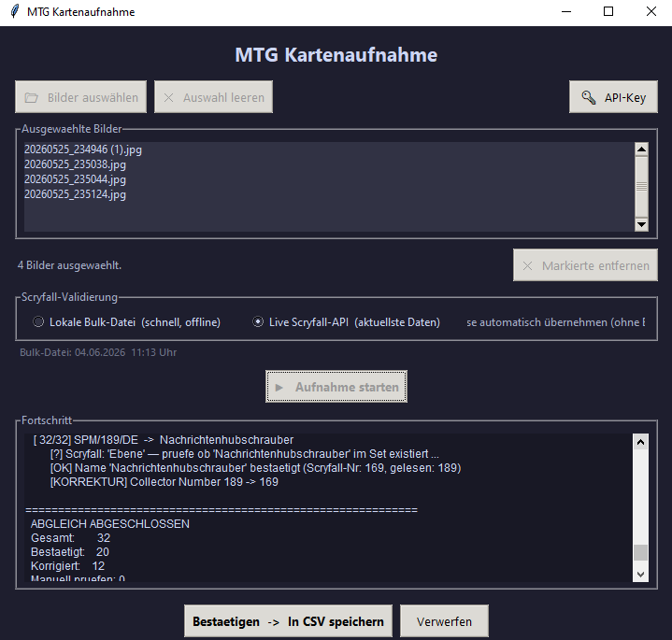Click the Bulk-Datei date label
The height and width of the screenshot is (640, 672).
pyautogui.click(x=98, y=352)
